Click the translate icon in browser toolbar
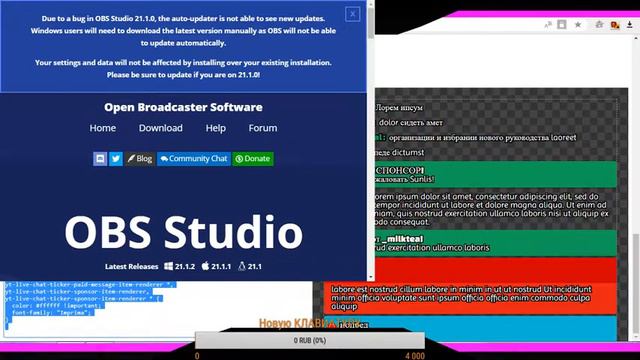This screenshot has height=360, width=640. pyautogui.click(x=548, y=25)
